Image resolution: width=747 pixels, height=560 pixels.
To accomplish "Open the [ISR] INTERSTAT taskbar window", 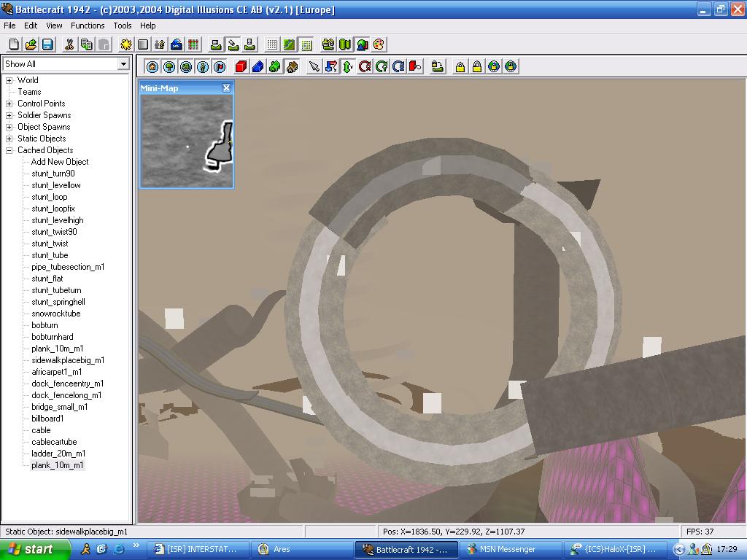I will click(197, 549).
